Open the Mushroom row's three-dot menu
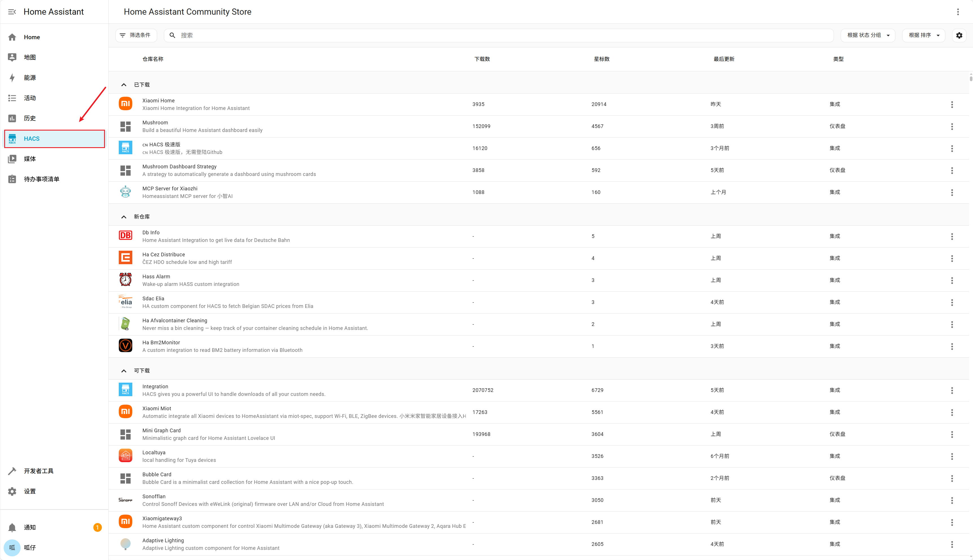The height and width of the screenshot is (560, 973). point(952,127)
